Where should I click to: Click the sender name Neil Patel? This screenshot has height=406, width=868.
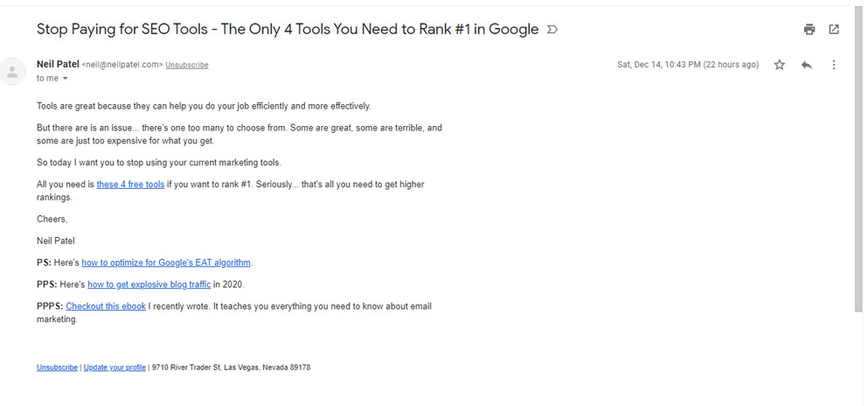point(57,64)
